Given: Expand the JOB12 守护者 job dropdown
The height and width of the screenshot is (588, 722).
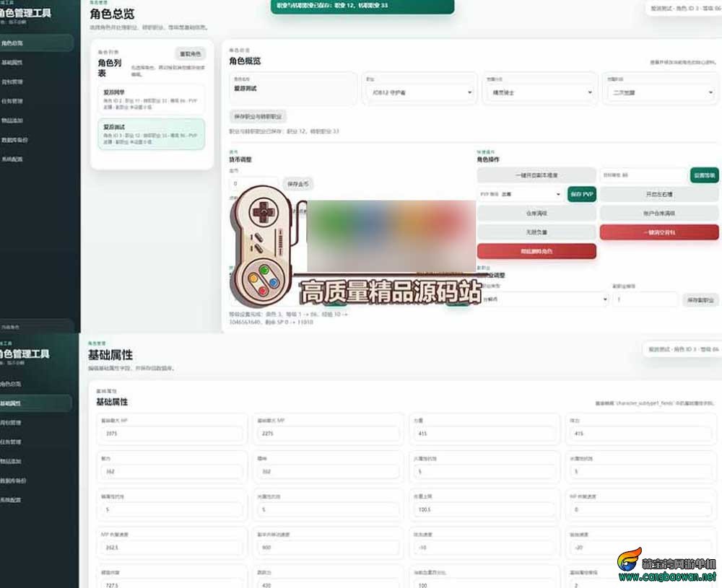Looking at the screenshot, I should tap(420, 92).
